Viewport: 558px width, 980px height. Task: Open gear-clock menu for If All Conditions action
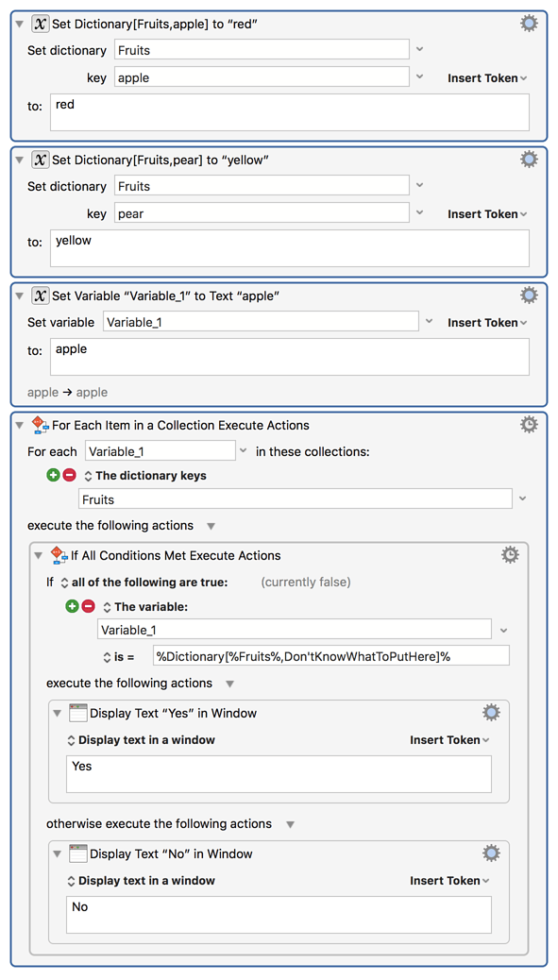pyautogui.click(x=510, y=554)
